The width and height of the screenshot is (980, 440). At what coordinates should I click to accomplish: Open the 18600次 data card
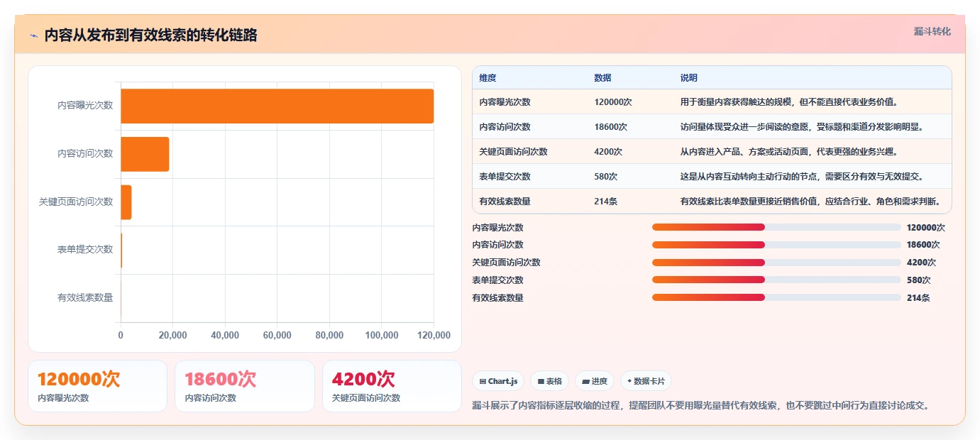245,386
